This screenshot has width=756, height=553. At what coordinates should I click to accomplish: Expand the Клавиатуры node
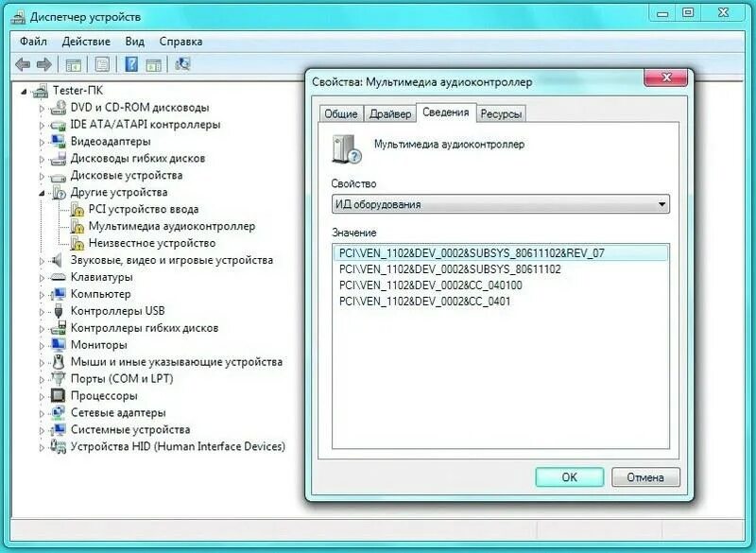42,278
